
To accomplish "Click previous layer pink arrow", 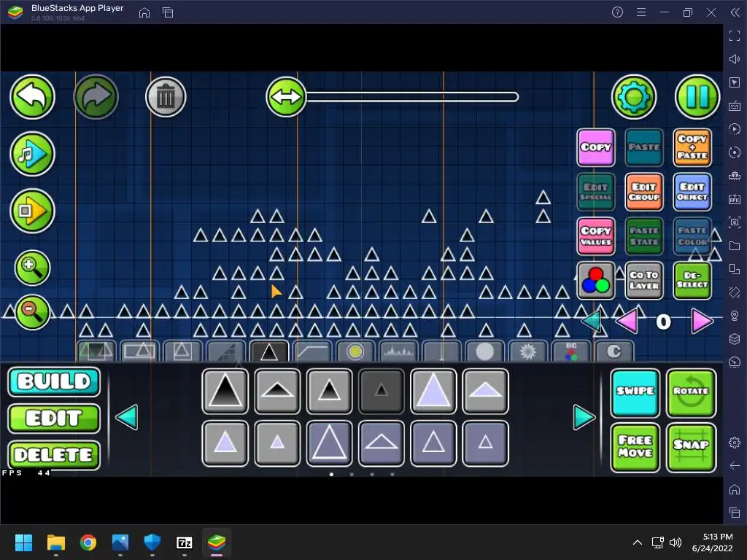I will [627, 322].
